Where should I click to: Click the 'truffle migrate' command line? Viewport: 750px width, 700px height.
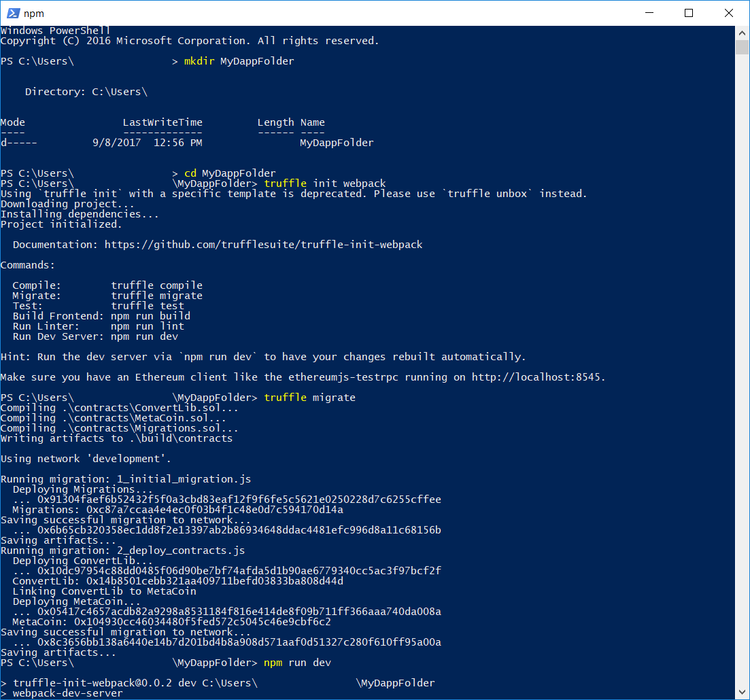(x=309, y=398)
